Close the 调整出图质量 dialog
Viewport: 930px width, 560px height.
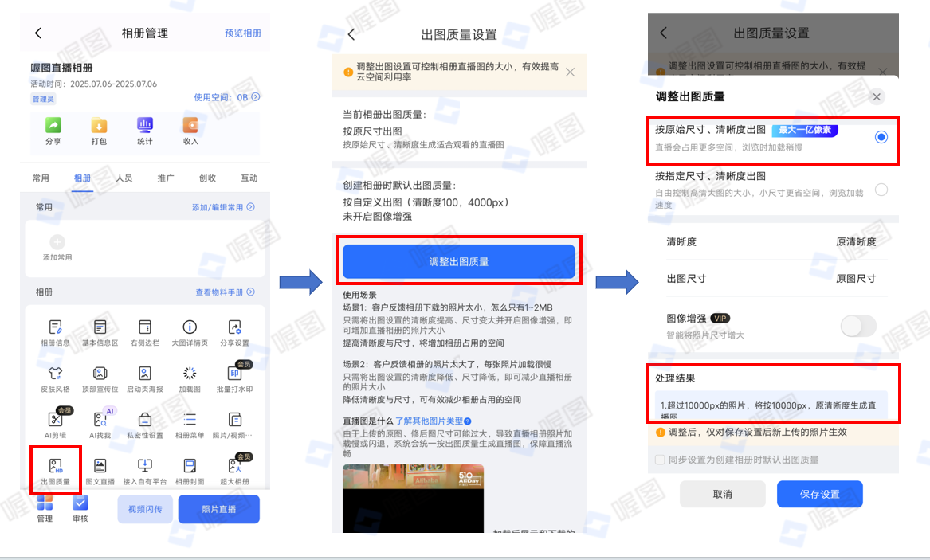[x=877, y=96]
